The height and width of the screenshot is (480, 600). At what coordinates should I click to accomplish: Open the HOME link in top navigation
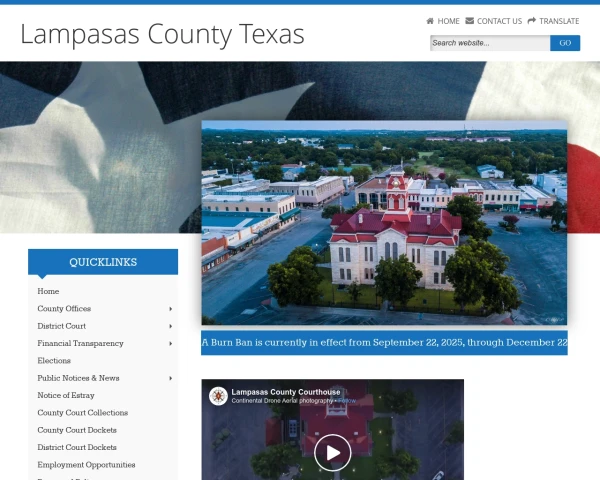[448, 21]
